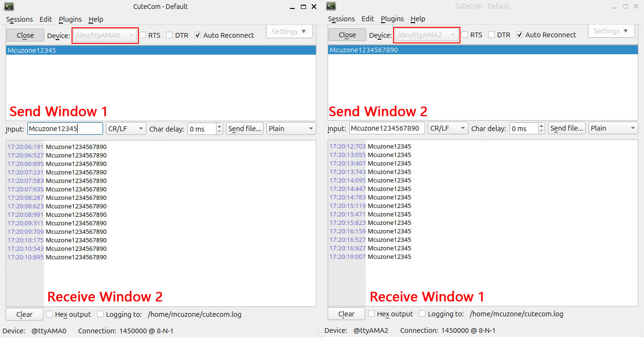Open the /dev/ttyAMA2 device dropdown
The height and width of the screenshot is (338, 644).
click(427, 35)
